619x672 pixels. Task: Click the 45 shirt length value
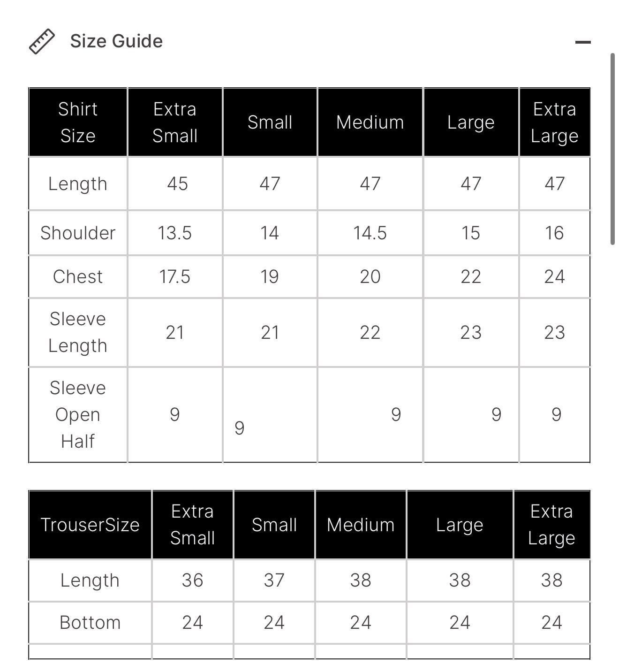click(x=177, y=183)
